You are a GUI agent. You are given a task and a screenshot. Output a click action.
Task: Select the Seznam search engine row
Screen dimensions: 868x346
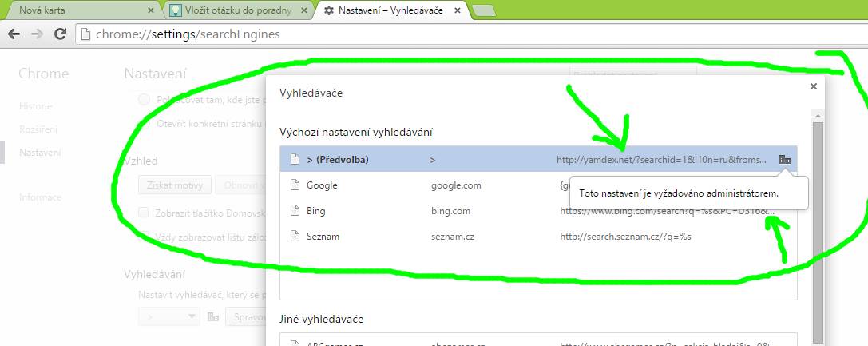coord(538,237)
